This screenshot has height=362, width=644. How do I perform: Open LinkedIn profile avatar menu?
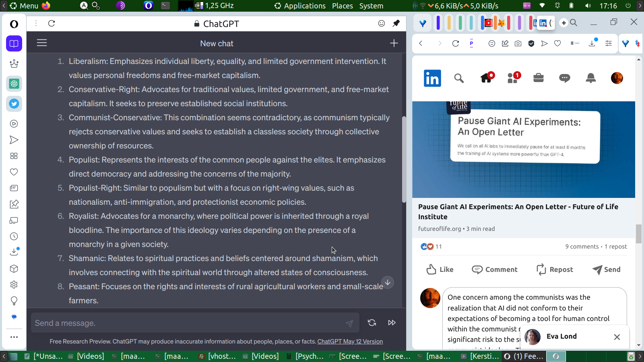pyautogui.click(x=617, y=78)
